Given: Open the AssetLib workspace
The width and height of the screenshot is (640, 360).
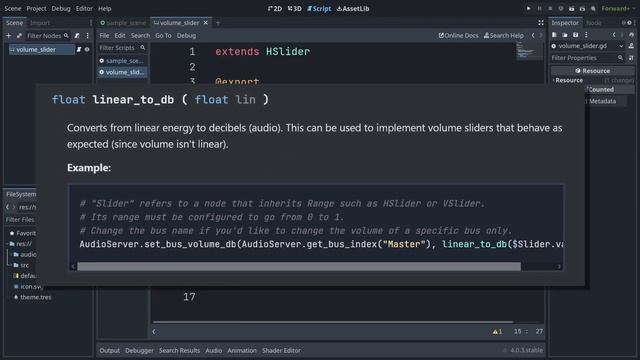Looking at the screenshot, I should pyautogui.click(x=353, y=9).
